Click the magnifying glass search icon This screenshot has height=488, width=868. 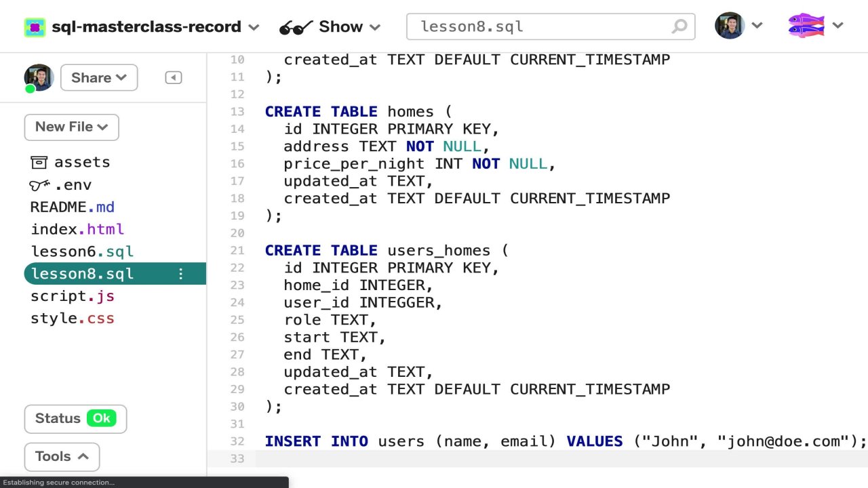(x=679, y=27)
